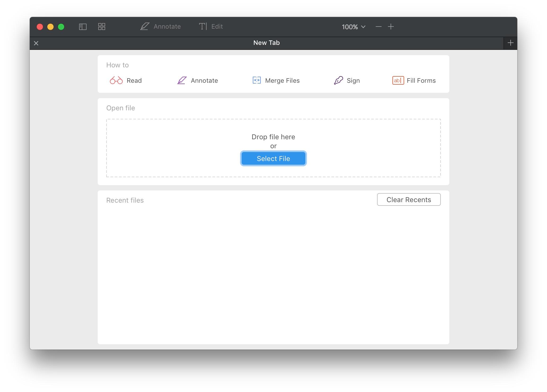The height and width of the screenshot is (392, 547).
Task: Toggle the sidebar panel icon
Action: [x=83, y=27]
